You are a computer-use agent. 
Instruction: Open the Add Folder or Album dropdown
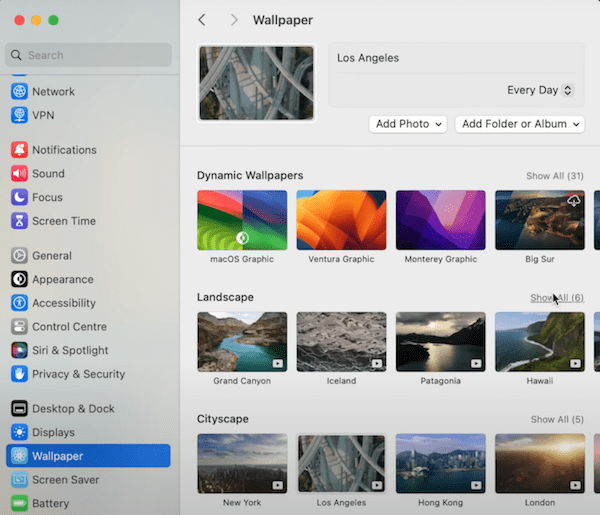(520, 124)
